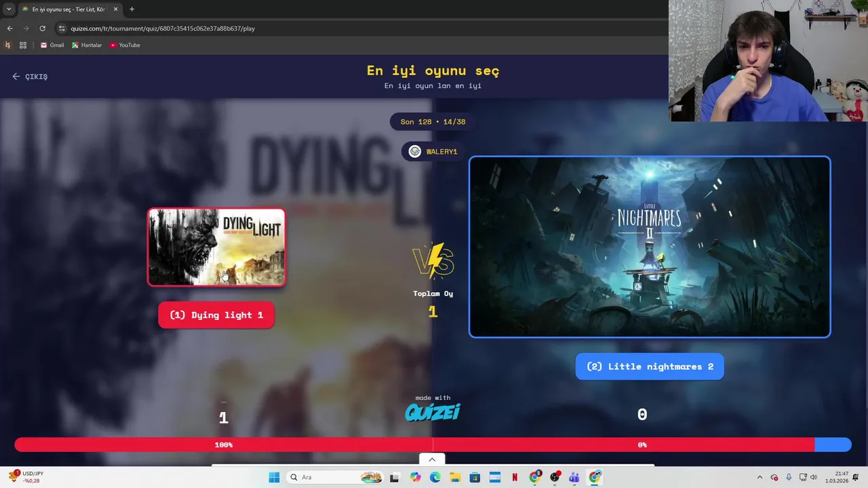Click the taskbar Ara search box
Screen dimensions: 868x488
(335, 477)
